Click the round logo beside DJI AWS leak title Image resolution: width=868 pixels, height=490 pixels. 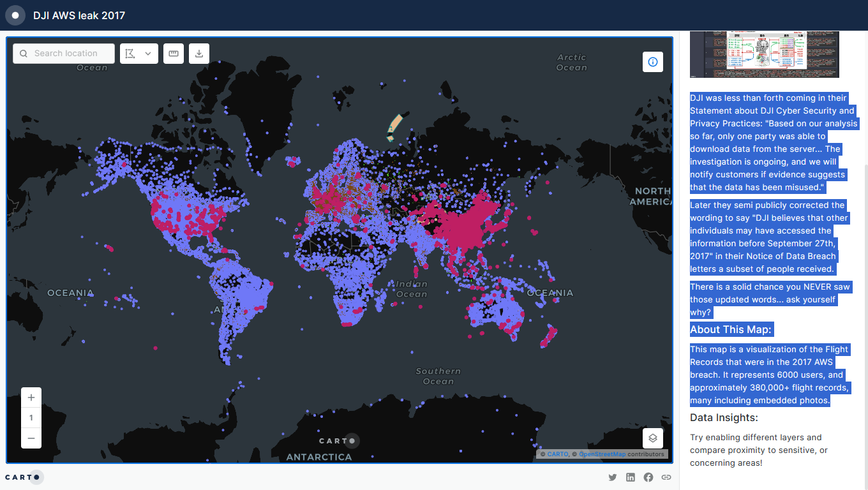point(15,15)
